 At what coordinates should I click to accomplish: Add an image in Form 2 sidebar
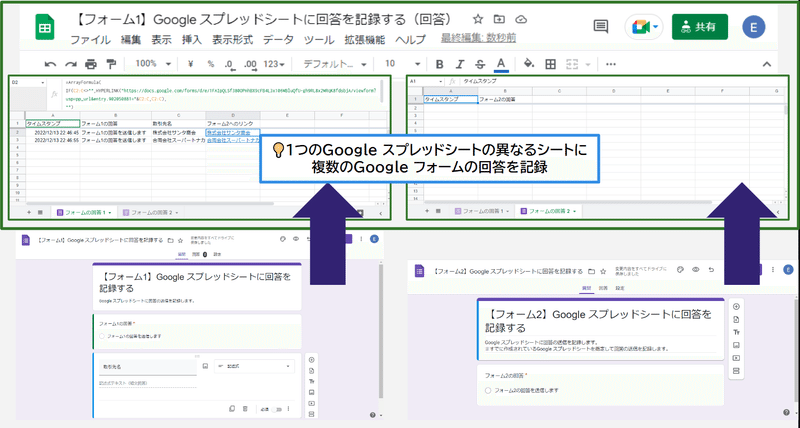pyautogui.click(x=736, y=345)
